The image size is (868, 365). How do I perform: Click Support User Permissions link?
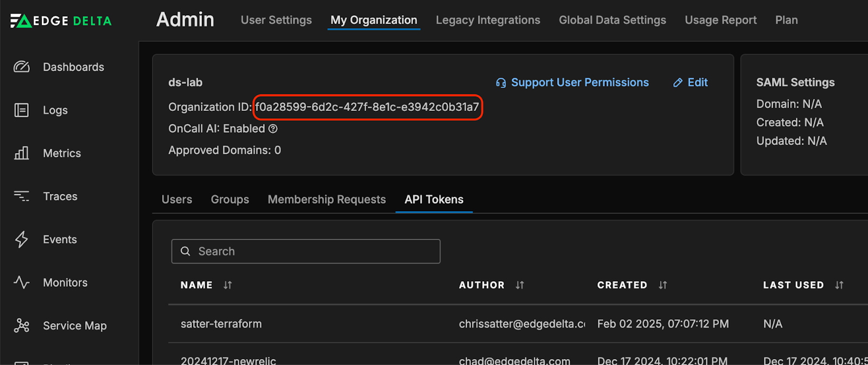coord(573,83)
